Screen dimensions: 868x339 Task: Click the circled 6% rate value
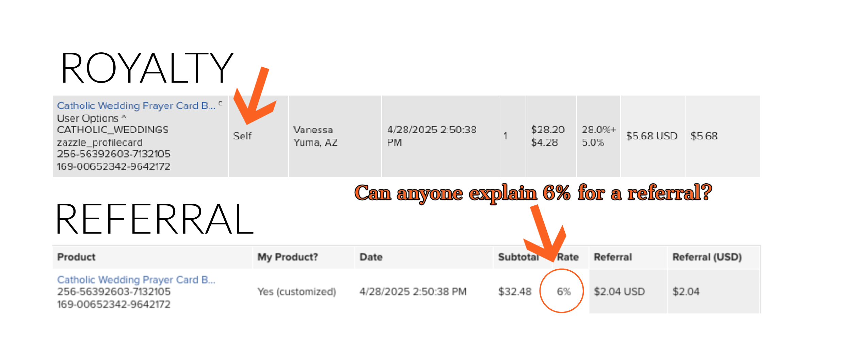coord(564,291)
